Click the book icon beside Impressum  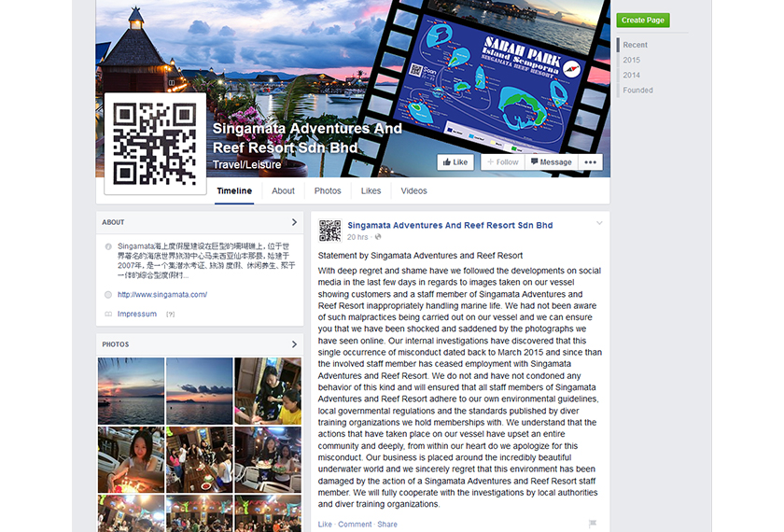click(x=108, y=314)
